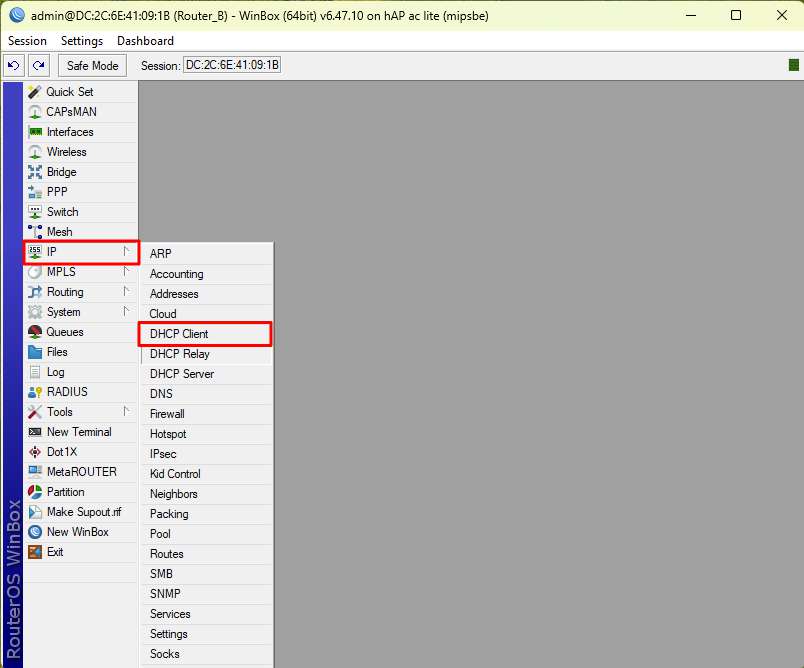Click the Make Supout.rif entry
Viewport: 804px width, 668px height.
83,512
